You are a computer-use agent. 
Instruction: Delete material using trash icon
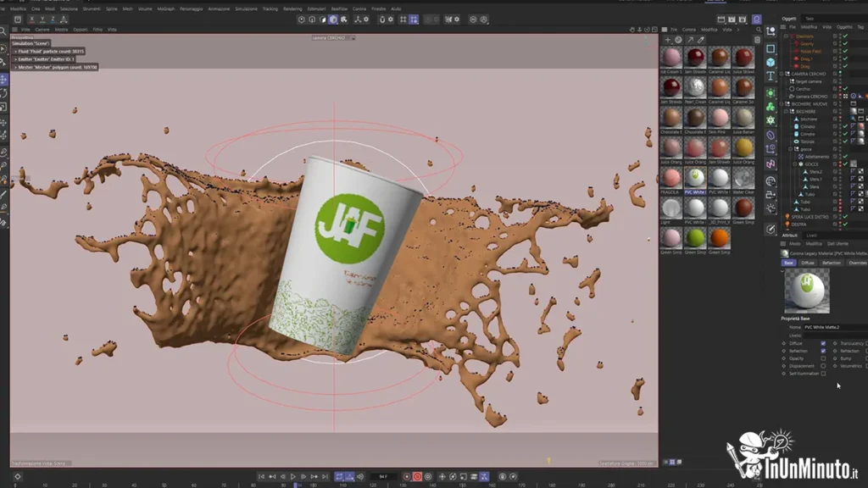click(757, 40)
